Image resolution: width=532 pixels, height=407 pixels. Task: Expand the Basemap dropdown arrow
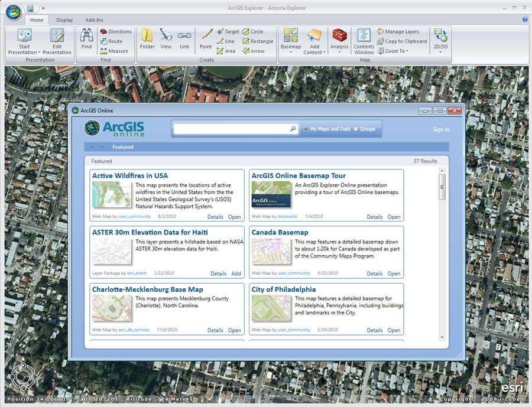[291, 52]
